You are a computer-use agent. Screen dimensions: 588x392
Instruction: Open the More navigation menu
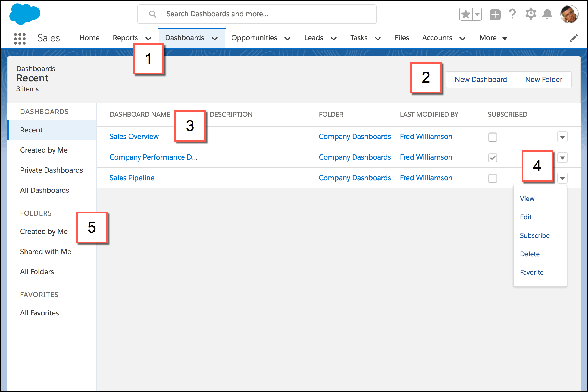coord(493,38)
